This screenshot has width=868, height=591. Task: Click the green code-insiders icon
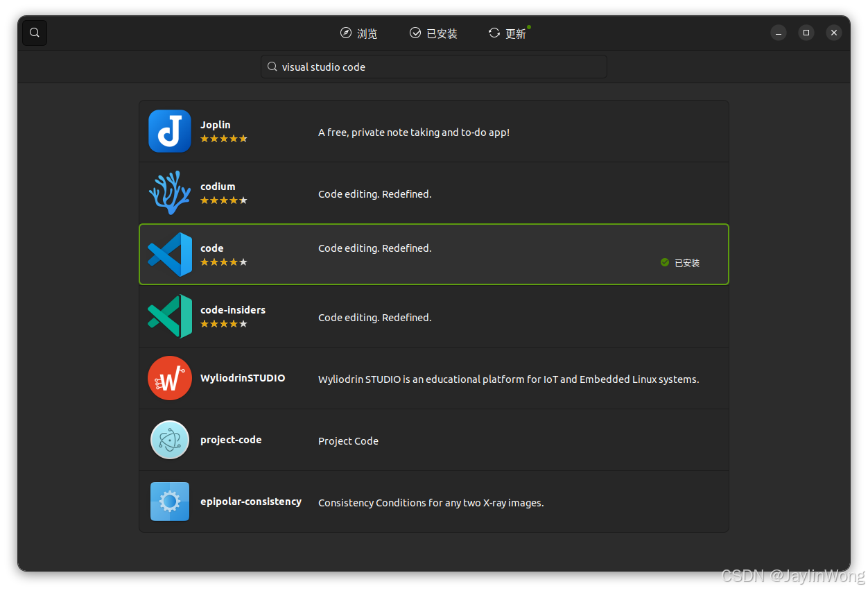tap(170, 316)
